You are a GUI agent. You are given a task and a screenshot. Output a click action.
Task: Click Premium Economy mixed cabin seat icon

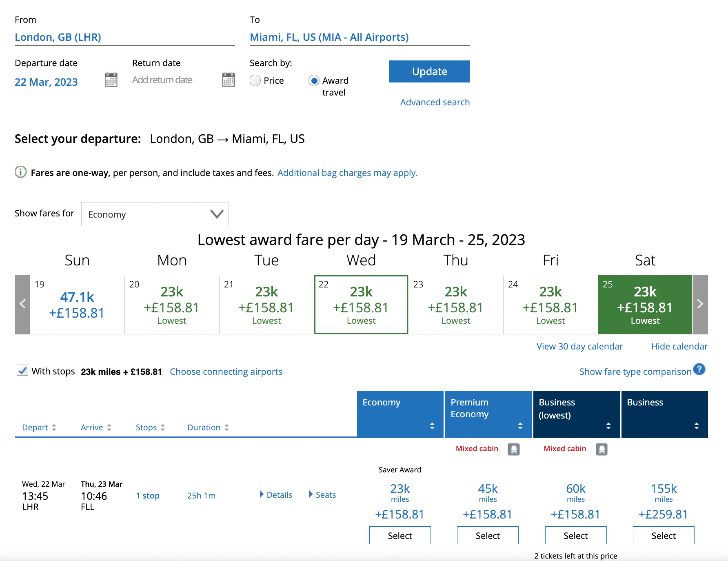tap(513, 449)
